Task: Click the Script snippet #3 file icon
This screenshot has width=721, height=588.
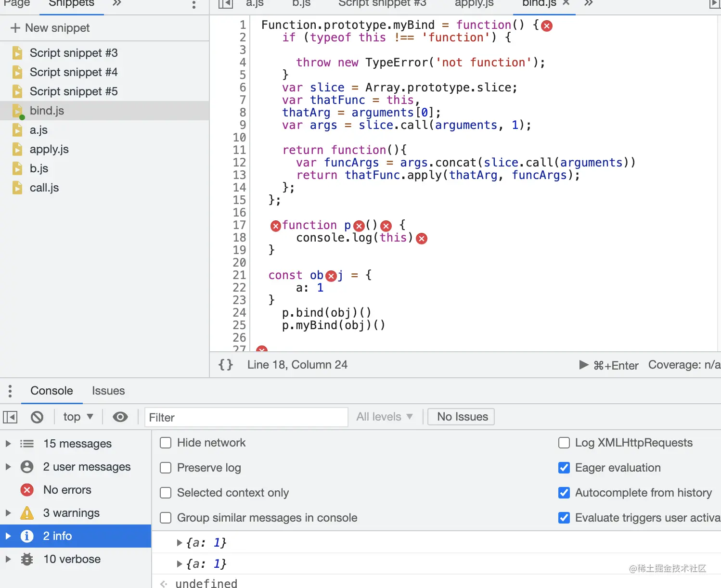Action: [x=17, y=53]
